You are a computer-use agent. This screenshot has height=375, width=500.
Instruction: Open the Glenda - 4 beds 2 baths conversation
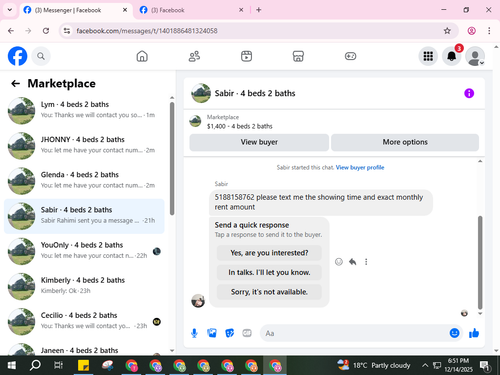click(84, 181)
